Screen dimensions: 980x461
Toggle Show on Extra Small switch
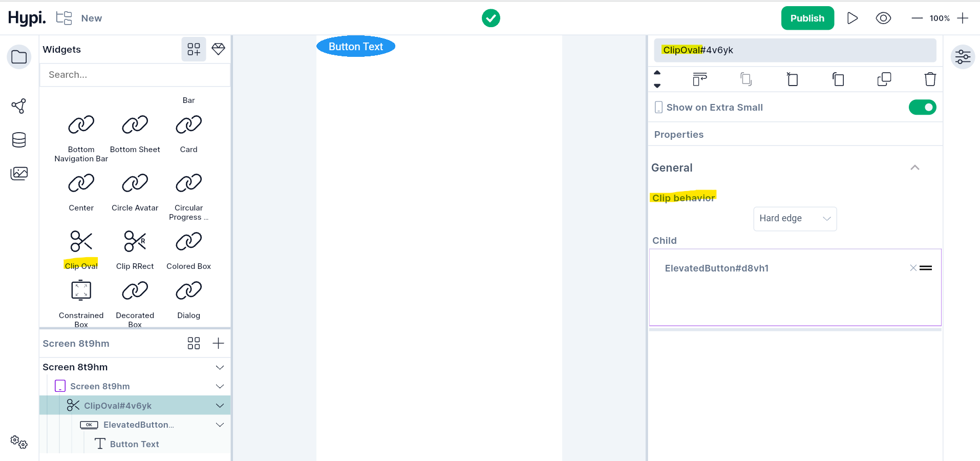922,108
